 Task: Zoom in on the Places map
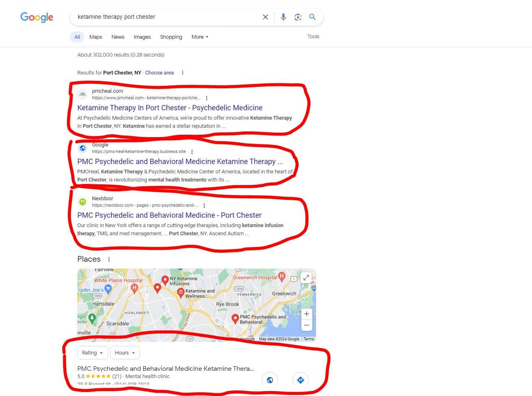pyautogui.click(x=307, y=314)
